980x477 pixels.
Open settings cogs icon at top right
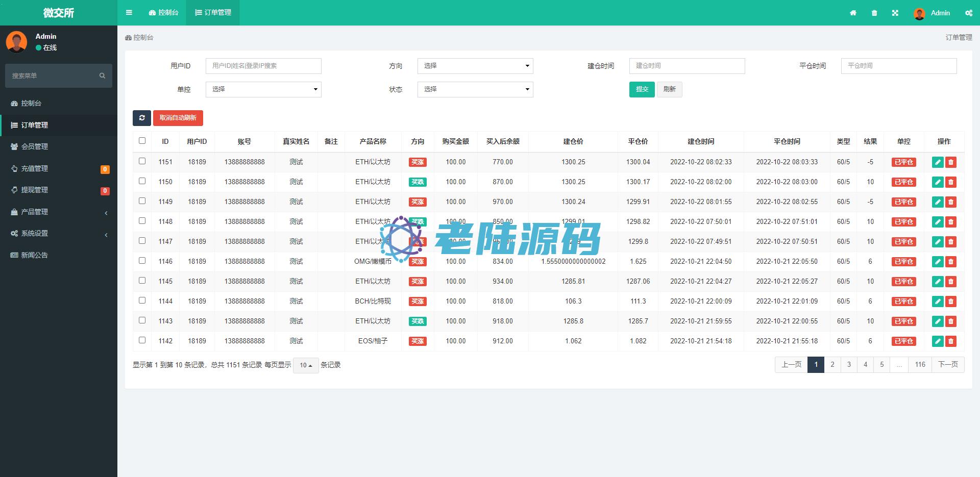click(x=968, y=13)
